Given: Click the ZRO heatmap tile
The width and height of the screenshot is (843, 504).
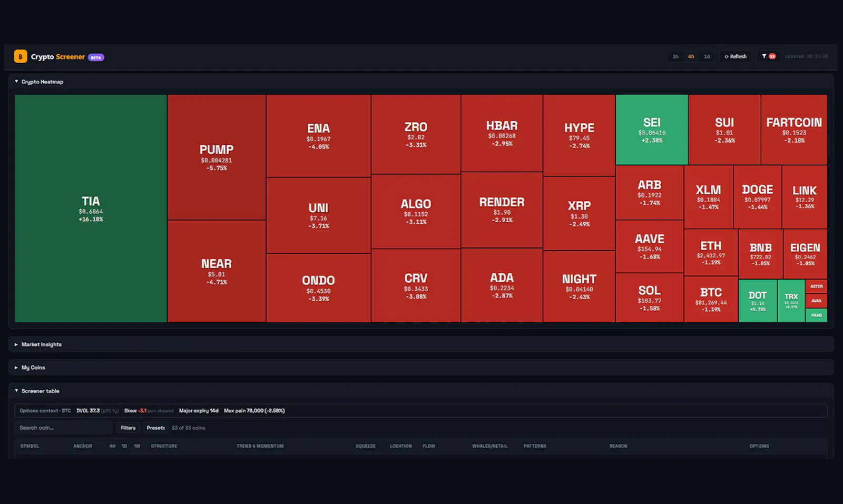Looking at the screenshot, I should tap(416, 134).
